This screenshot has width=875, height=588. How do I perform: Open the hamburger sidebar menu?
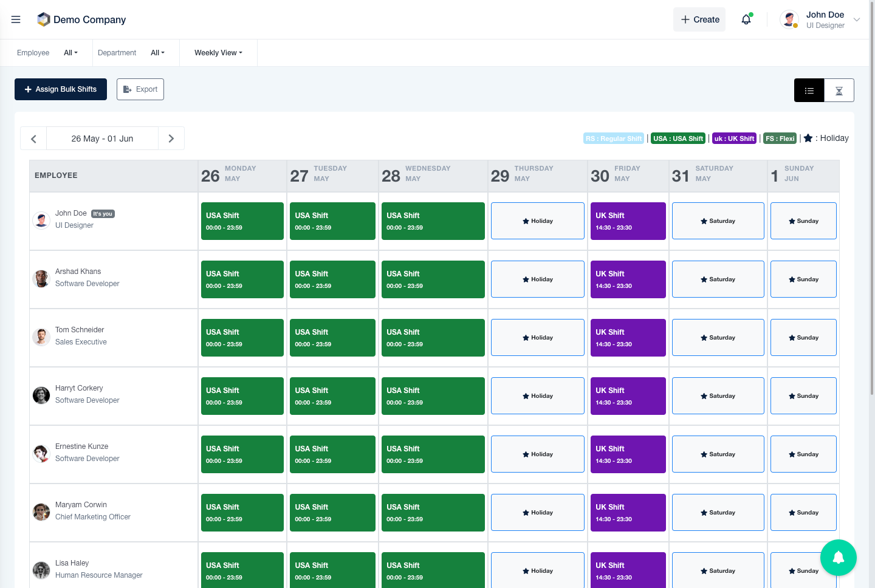(16, 19)
